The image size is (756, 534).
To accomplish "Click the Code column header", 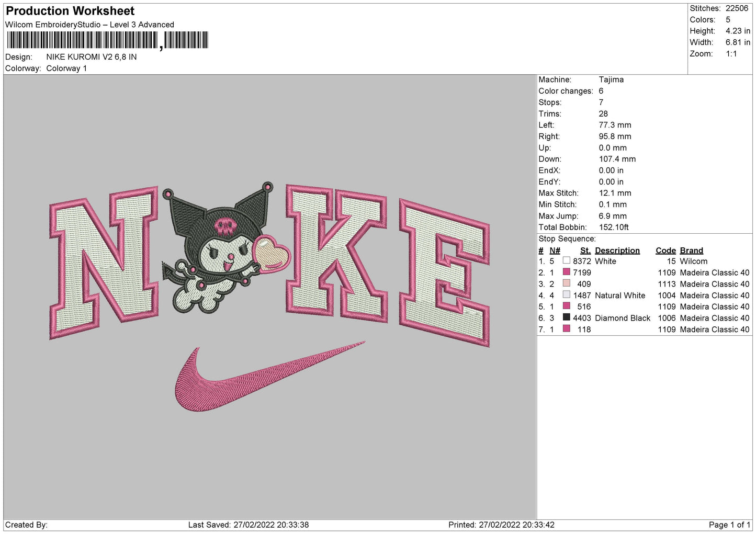I will (x=665, y=251).
